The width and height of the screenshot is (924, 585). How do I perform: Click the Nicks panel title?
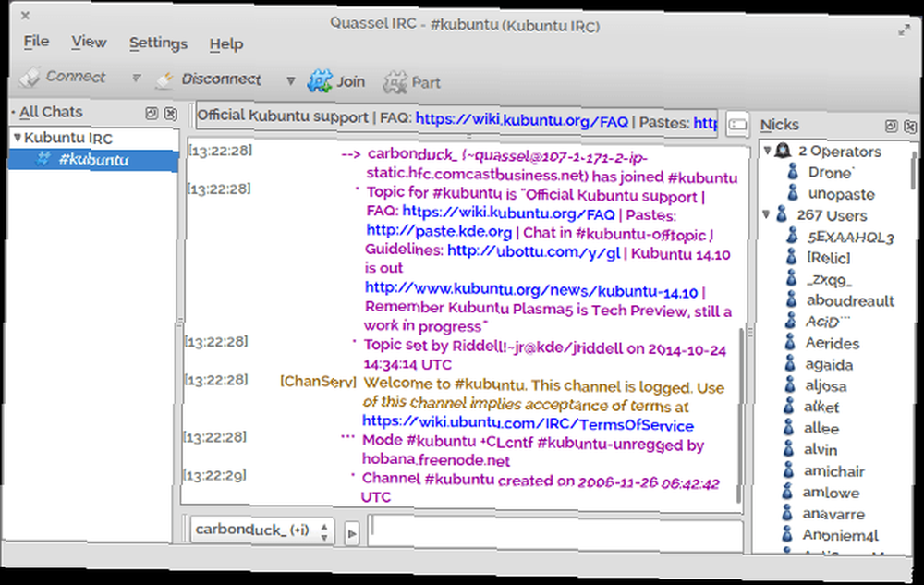tap(779, 125)
